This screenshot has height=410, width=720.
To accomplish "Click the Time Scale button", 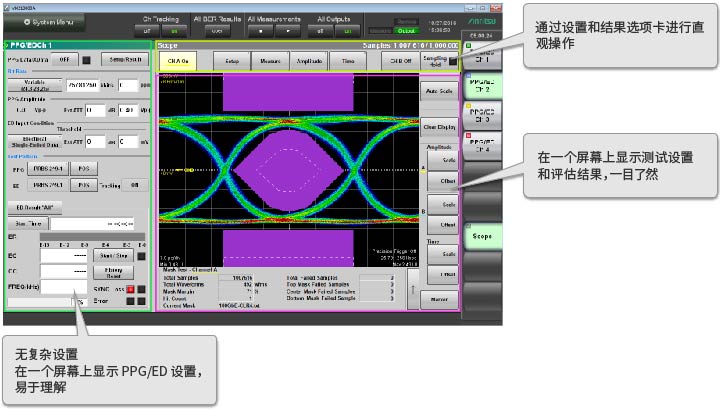I will coord(443,254).
